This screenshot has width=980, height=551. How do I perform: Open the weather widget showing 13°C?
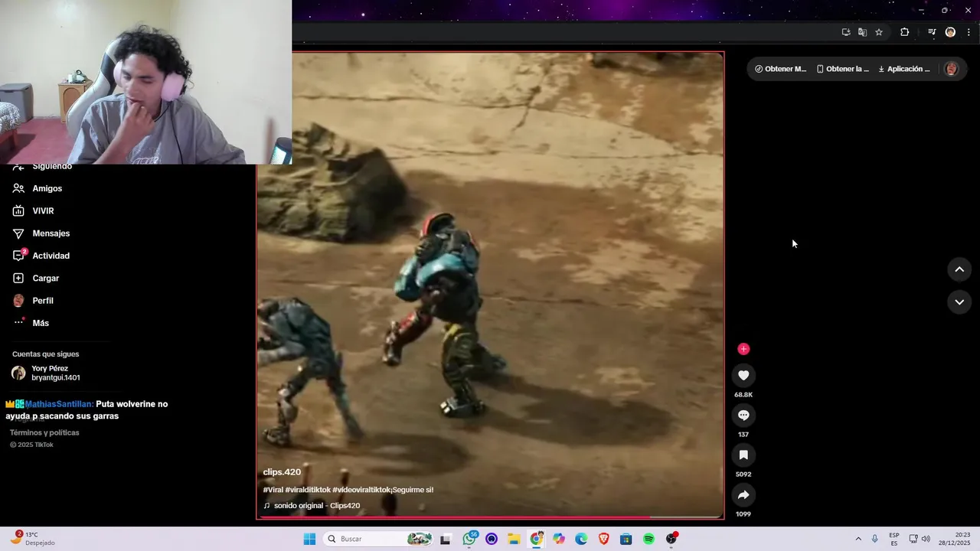tap(31, 539)
